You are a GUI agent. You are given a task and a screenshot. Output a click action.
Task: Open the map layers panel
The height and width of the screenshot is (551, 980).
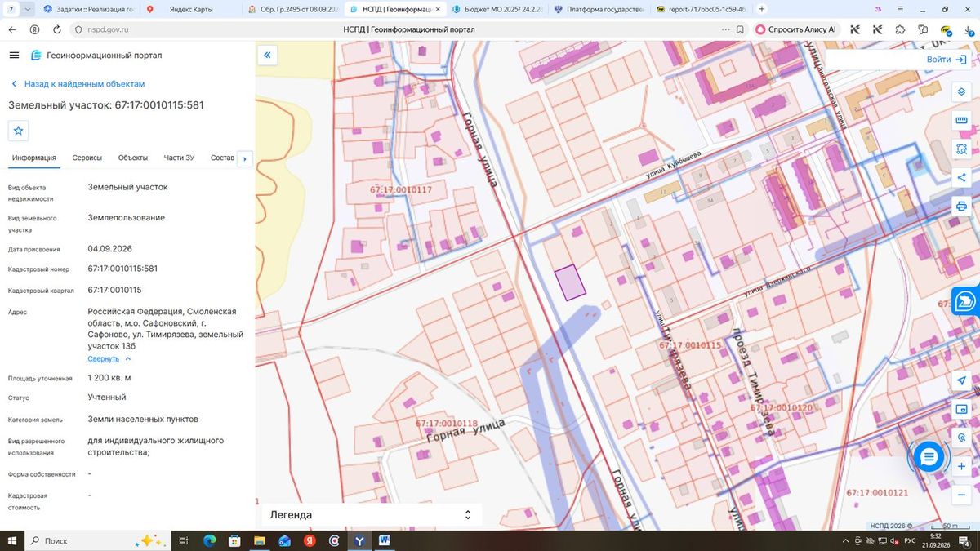tap(961, 91)
